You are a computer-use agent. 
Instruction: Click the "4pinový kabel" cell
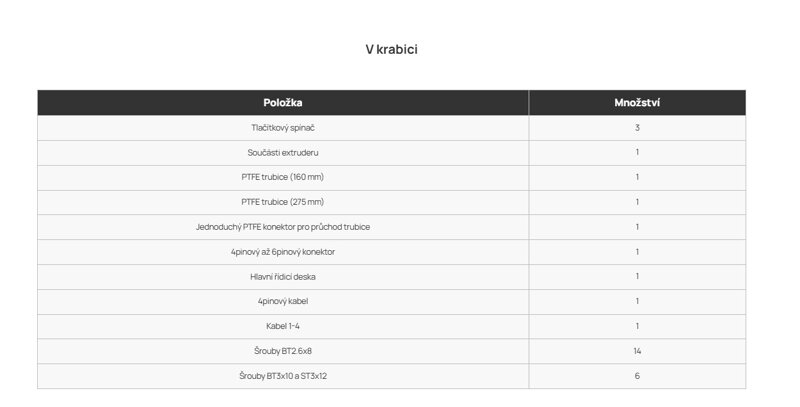[x=283, y=301]
